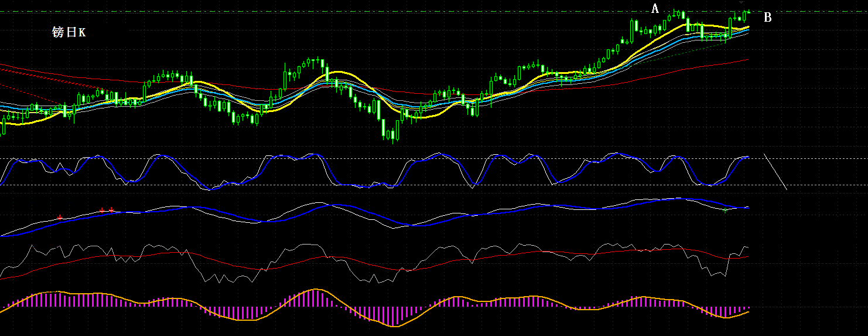868x336 pixels.
Task: Click the green up-arrow marker on indicator line
Action: tap(725, 209)
